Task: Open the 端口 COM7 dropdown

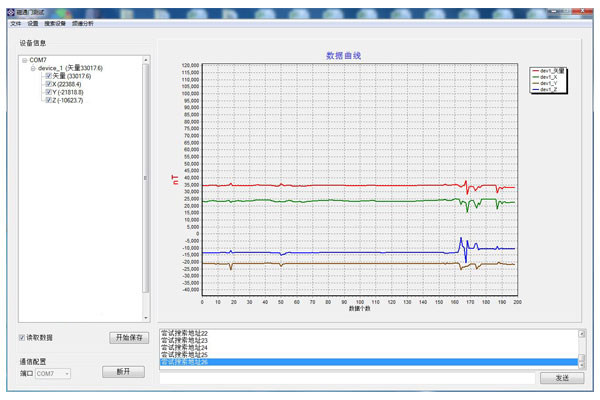Action: click(53, 373)
